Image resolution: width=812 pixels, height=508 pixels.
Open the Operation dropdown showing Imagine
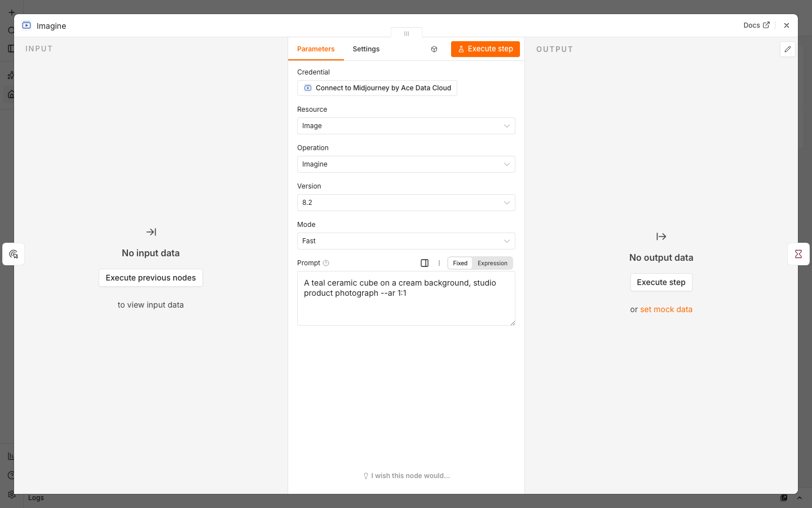pos(406,164)
